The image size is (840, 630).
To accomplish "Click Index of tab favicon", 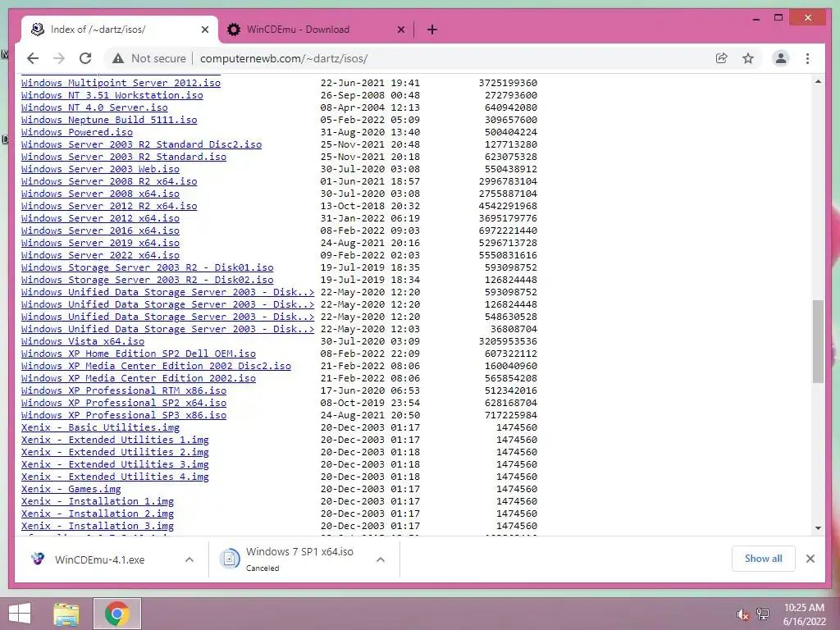I will pos(38,30).
